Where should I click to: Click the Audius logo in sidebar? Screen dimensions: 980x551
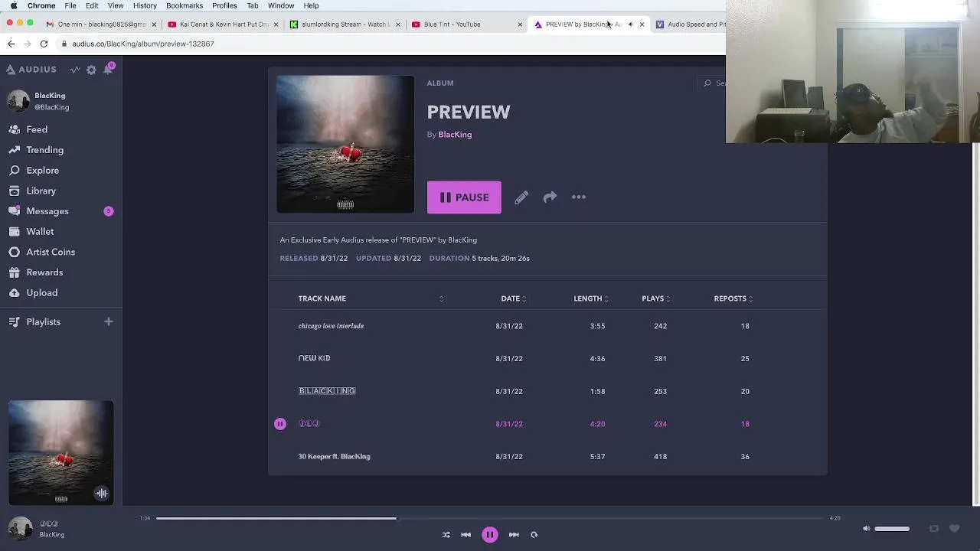coord(31,70)
